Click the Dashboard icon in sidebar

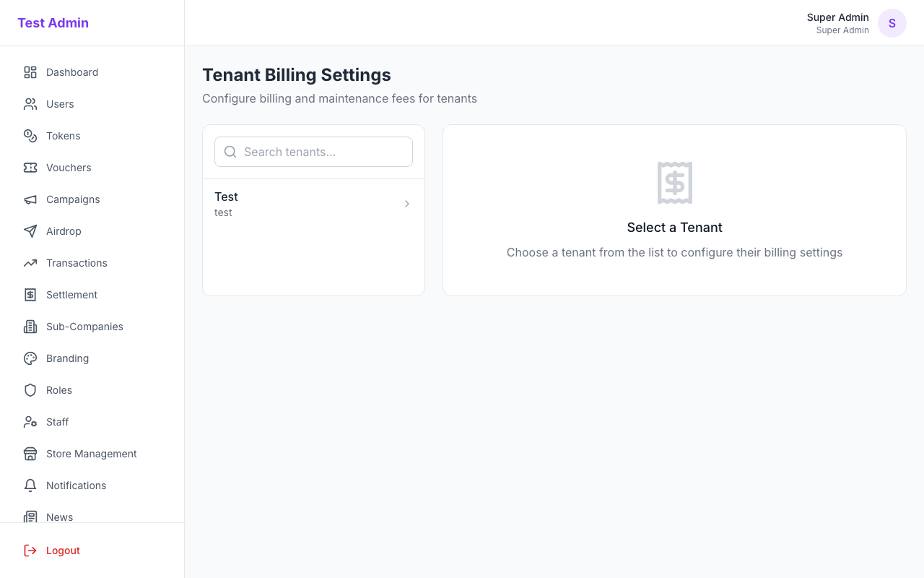click(x=30, y=72)
